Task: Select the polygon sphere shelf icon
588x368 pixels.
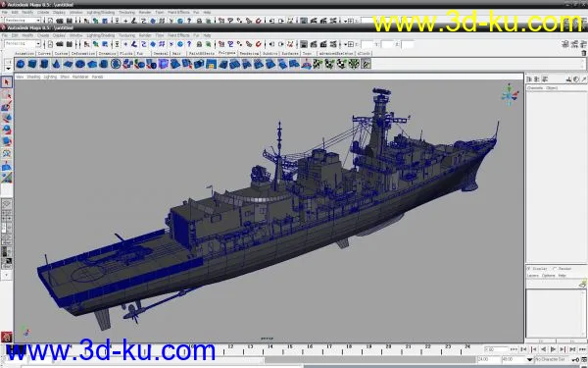Action: tap(21, 64)
